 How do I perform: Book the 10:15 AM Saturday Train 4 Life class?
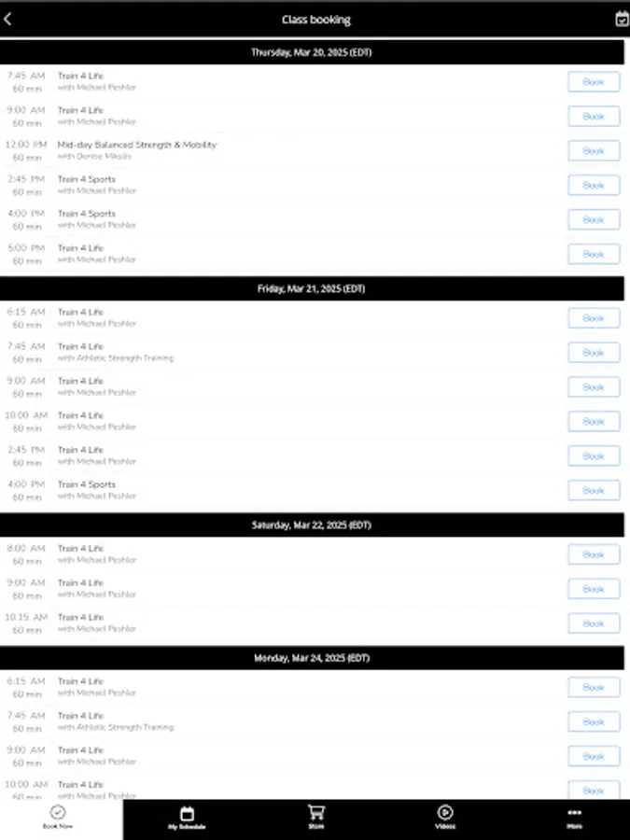tap(594, 623)
